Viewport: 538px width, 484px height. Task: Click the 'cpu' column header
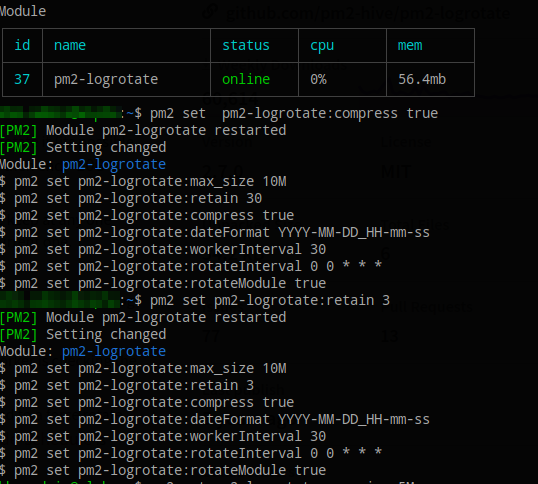(322, 46)
